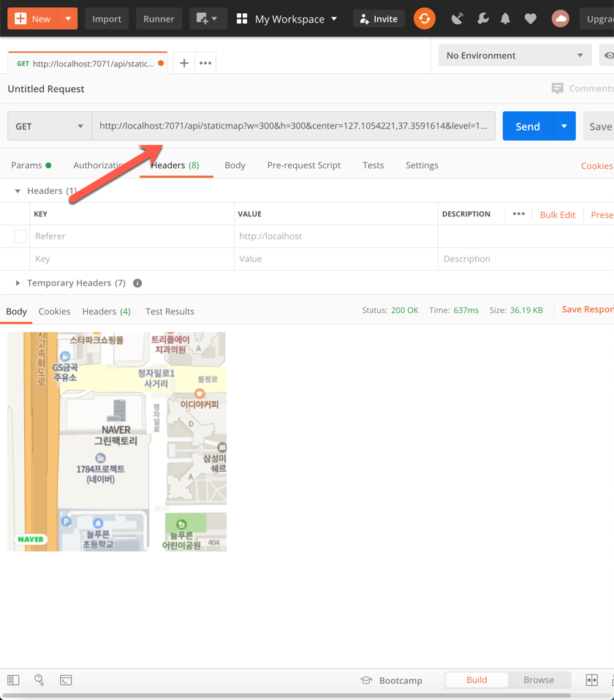Open settings wrench icon
Screen dimensions: 614x700
click(483, 19)
